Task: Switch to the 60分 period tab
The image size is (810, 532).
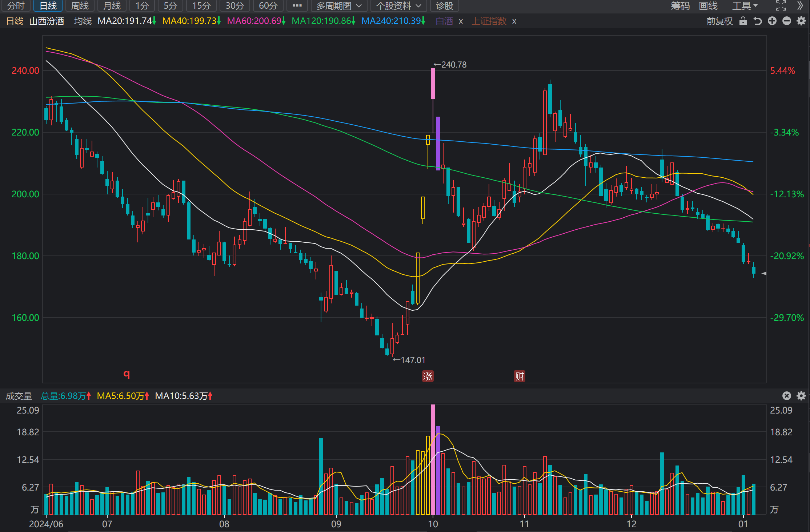Action: [x=268, y=6]
